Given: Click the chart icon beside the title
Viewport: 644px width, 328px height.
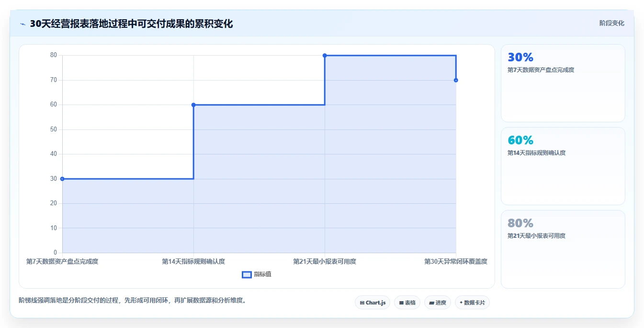Looking at the screenshot, I should [x=23, y=24].
